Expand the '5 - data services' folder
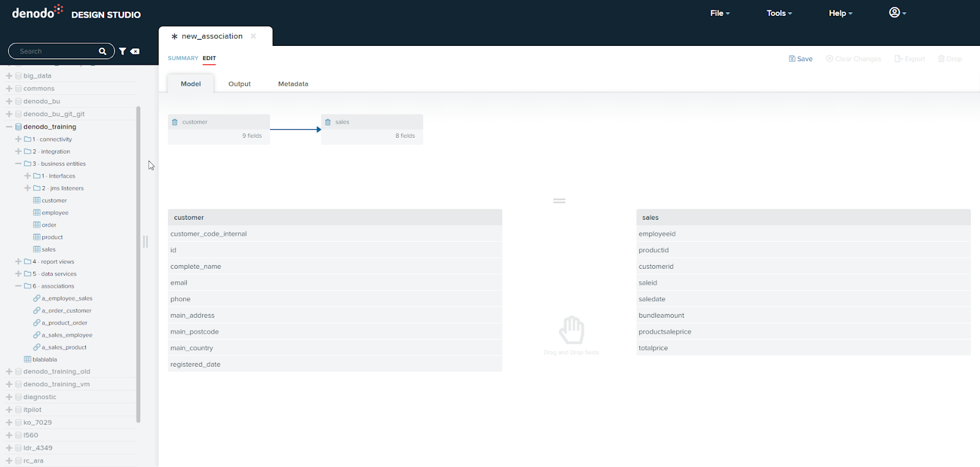980x467 pixels. pos(18,274)
